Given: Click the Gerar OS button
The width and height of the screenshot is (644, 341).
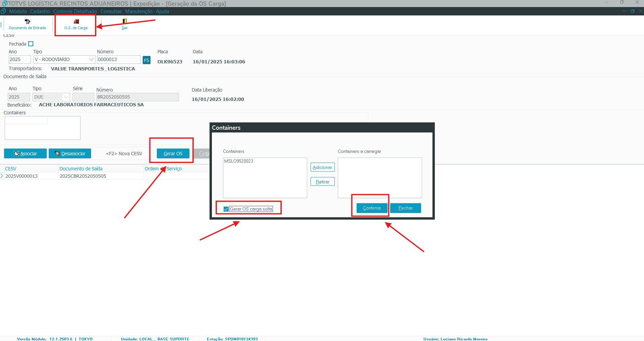Looking at the screenshot, I should click(173, 154).
